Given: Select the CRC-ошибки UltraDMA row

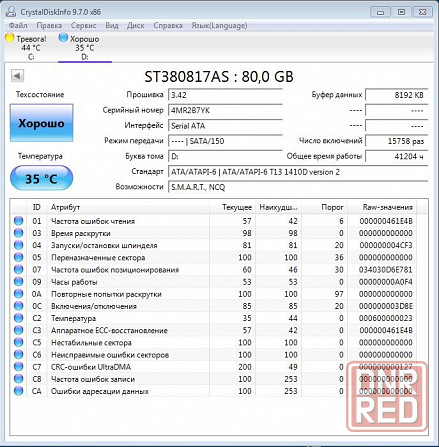Looking at the screenshot, I should 214,367.
